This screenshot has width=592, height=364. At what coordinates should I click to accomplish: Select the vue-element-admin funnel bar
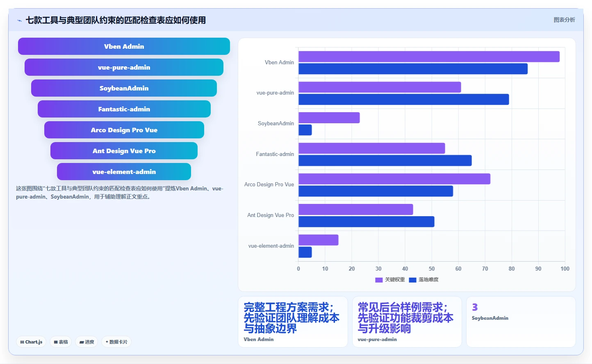pyautogui.click(x=124, y=172)
